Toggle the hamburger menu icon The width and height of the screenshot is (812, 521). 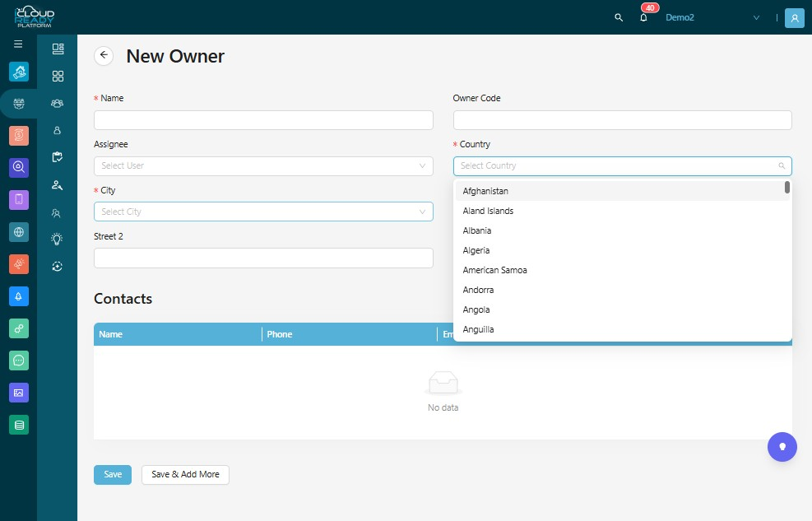click(18, 44)
